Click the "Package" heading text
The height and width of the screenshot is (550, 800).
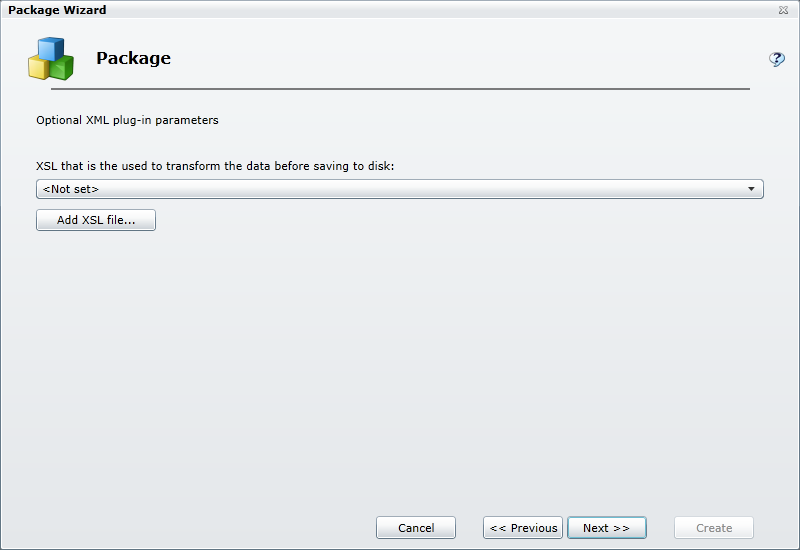pyautogui.click(x=133, y=58)
